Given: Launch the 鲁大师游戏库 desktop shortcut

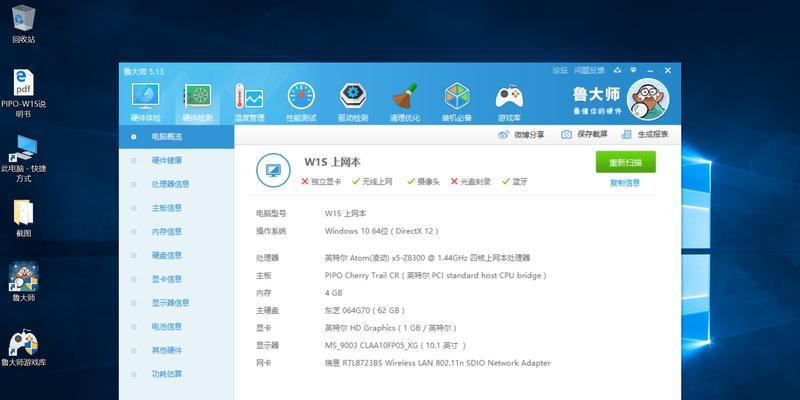Looking at the screenshot, I should 23,348.
